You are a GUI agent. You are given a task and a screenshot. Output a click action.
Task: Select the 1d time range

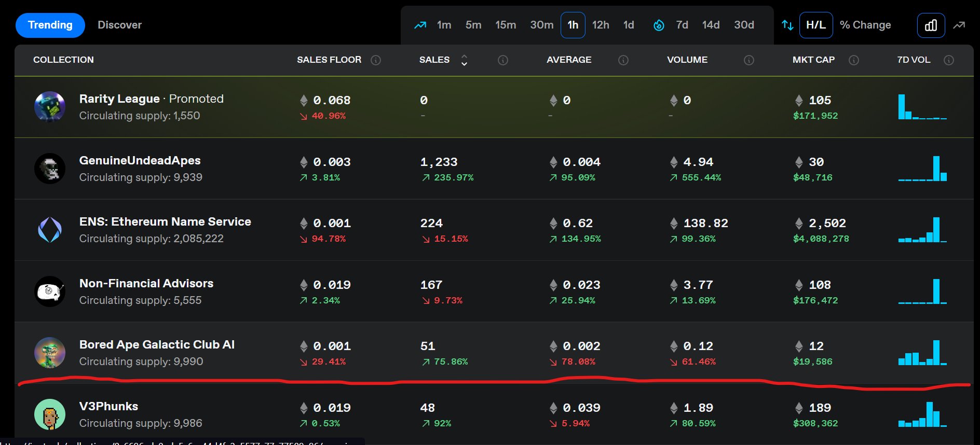click(629, 25)
